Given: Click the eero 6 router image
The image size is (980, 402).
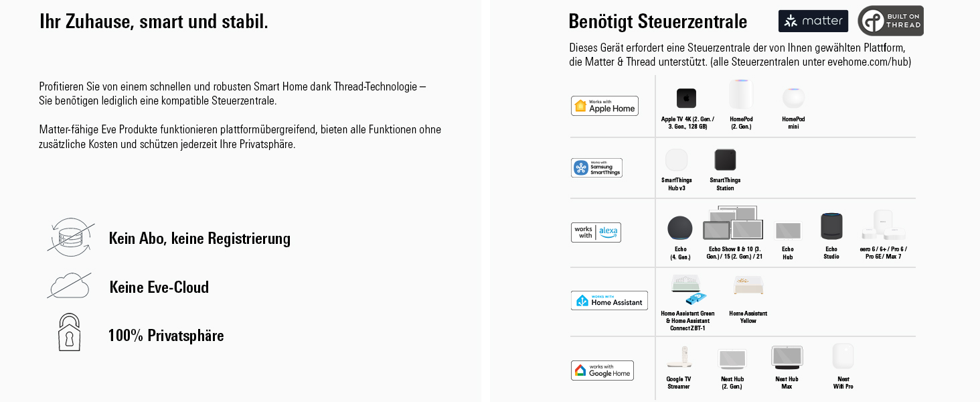Looking at the screenshot, I should 884,226.
